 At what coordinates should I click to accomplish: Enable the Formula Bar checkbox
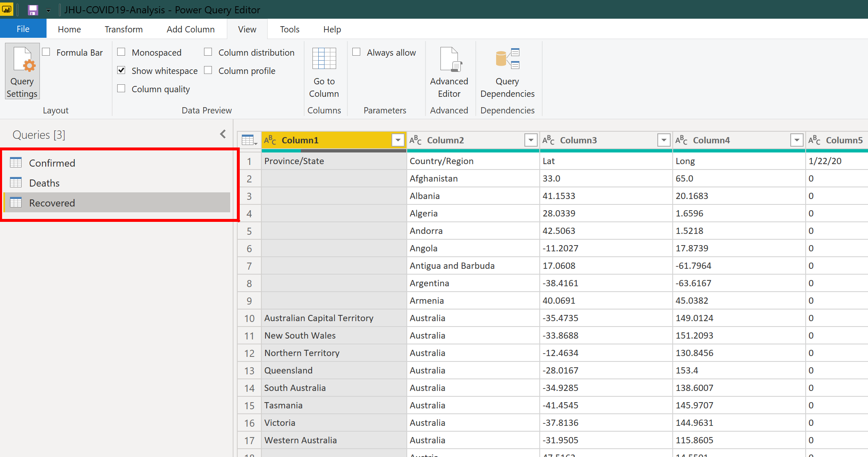pos(47,52)
